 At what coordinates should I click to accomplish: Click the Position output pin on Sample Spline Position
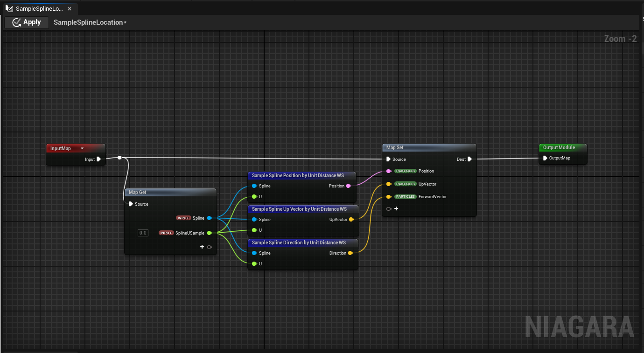(x=348, y=186)
